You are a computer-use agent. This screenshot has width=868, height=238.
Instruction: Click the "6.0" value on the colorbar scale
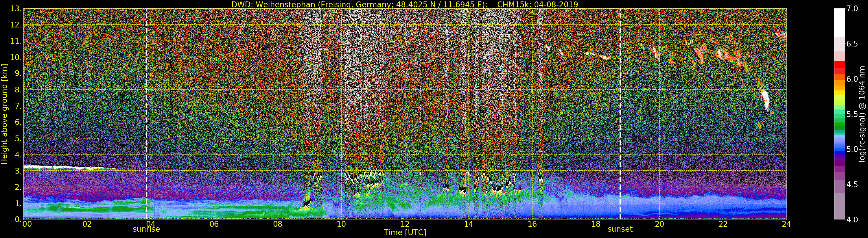click(852, 79)
